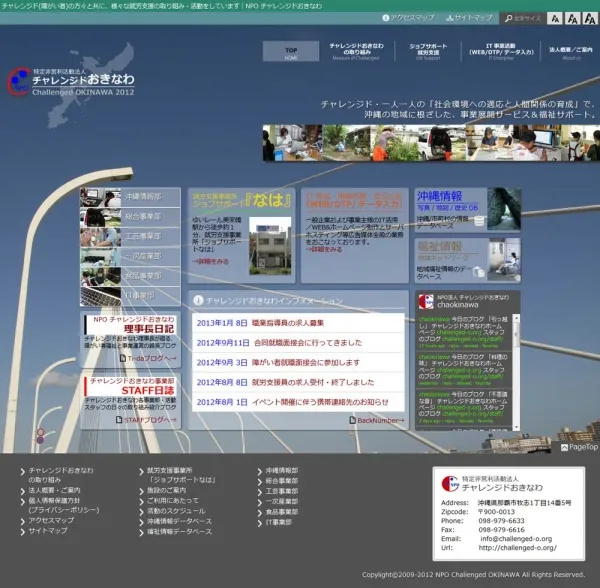Select the smallest font size icon
600x588 pixels.
549,18
